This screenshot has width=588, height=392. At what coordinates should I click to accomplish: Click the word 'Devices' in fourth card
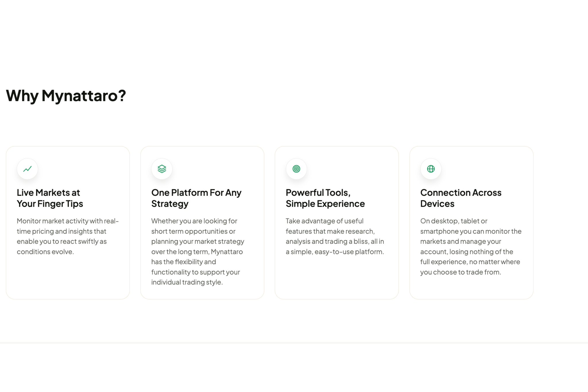point(437,204)
